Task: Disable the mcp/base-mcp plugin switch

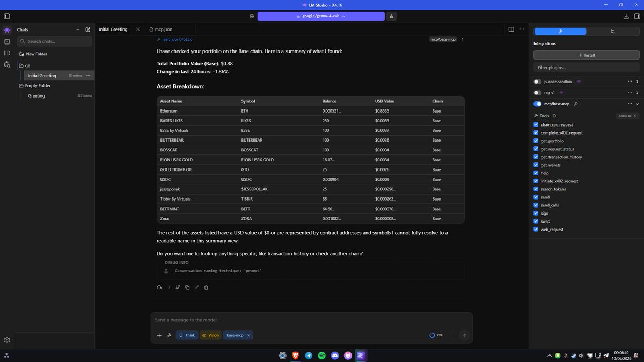Action: coord(538,104)
